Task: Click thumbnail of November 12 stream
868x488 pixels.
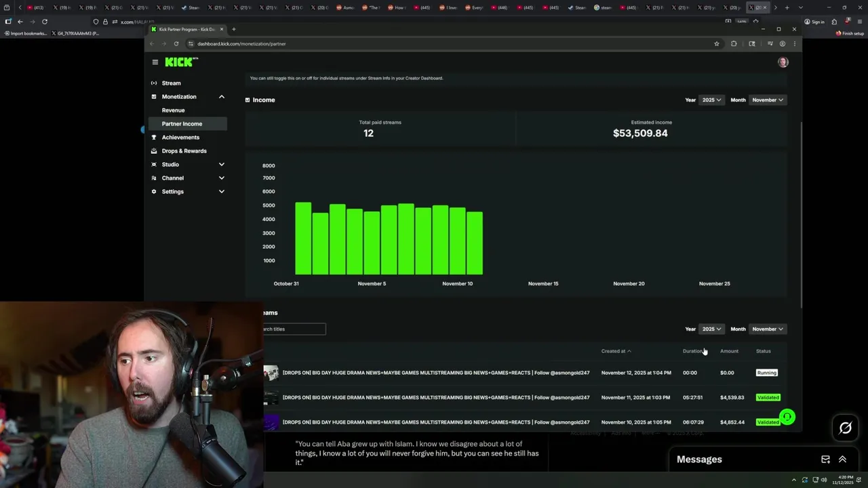Action: 271,373
